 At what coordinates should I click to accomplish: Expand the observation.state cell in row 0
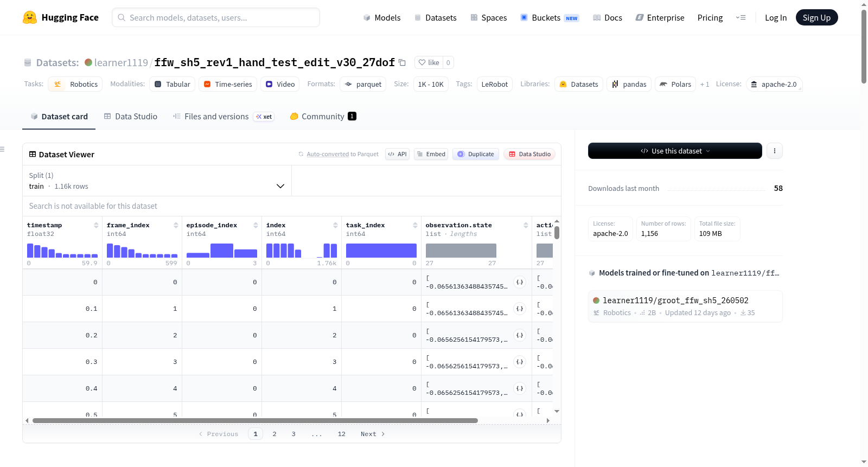pos(520,282)
